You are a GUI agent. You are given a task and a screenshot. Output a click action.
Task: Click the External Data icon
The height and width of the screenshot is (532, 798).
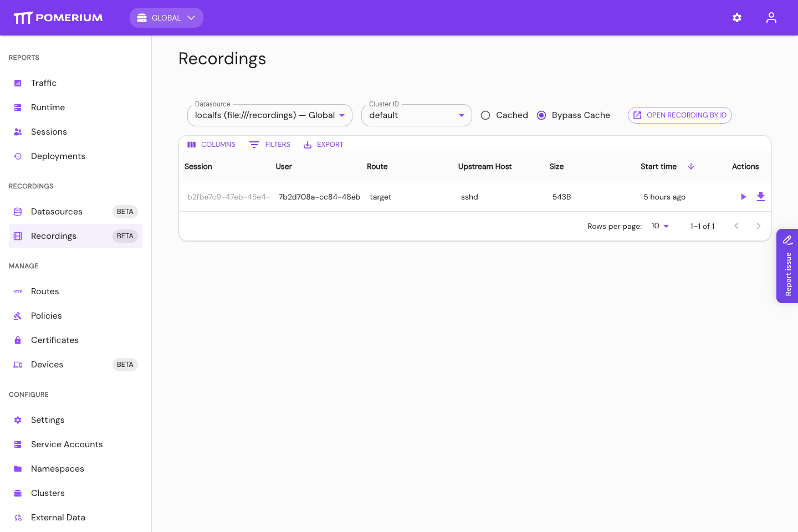18,518
